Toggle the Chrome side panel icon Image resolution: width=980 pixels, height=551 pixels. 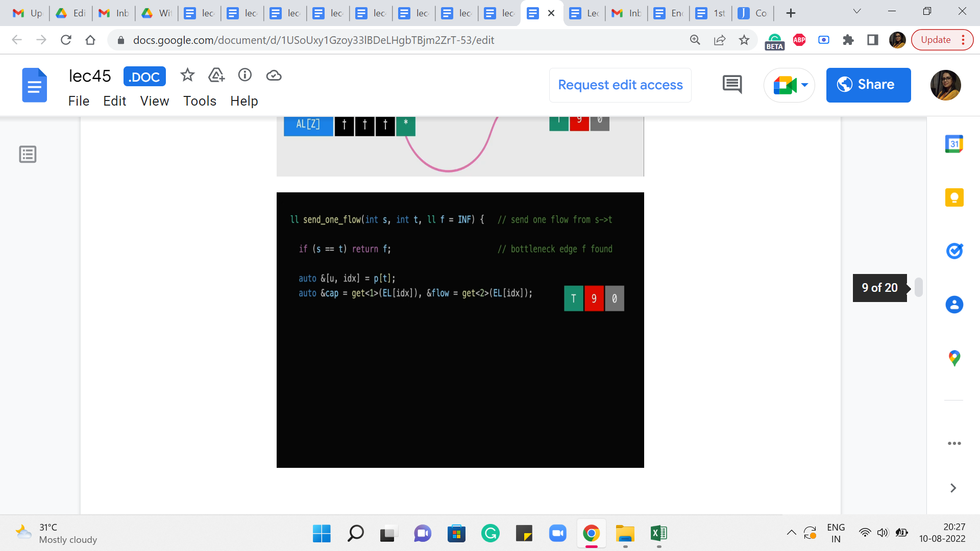pos(873,40)
